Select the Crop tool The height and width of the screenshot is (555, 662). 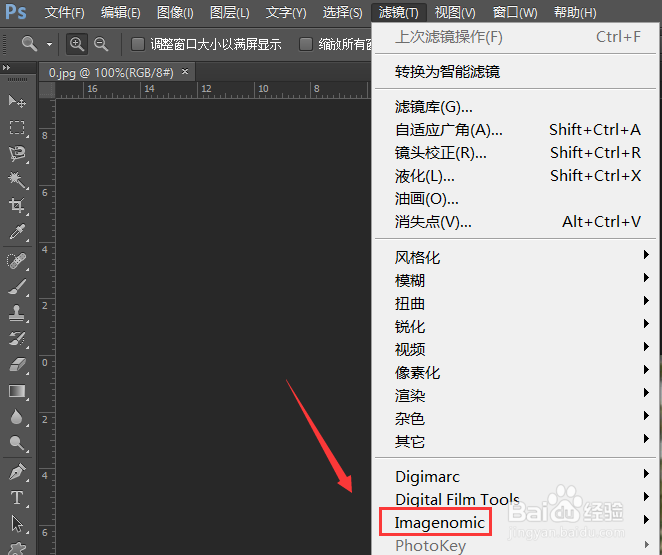point(17,206)
